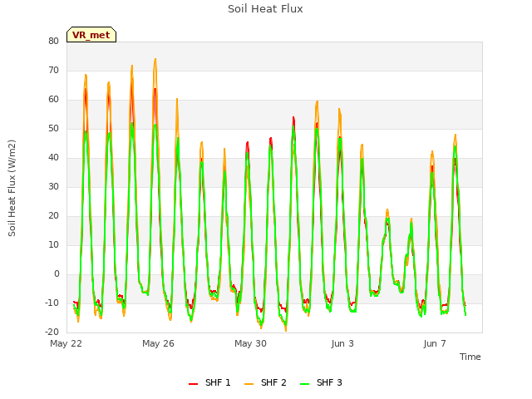Click the 70 y-axis tick label
The image size is (532, 399).
pyautogui.click(x=53, y=70)
